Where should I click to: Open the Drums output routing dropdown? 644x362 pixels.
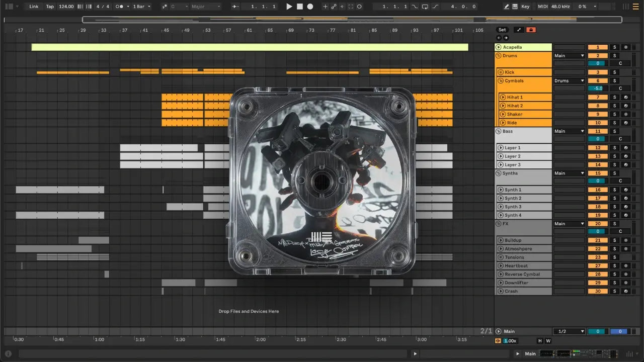point(569,56)
